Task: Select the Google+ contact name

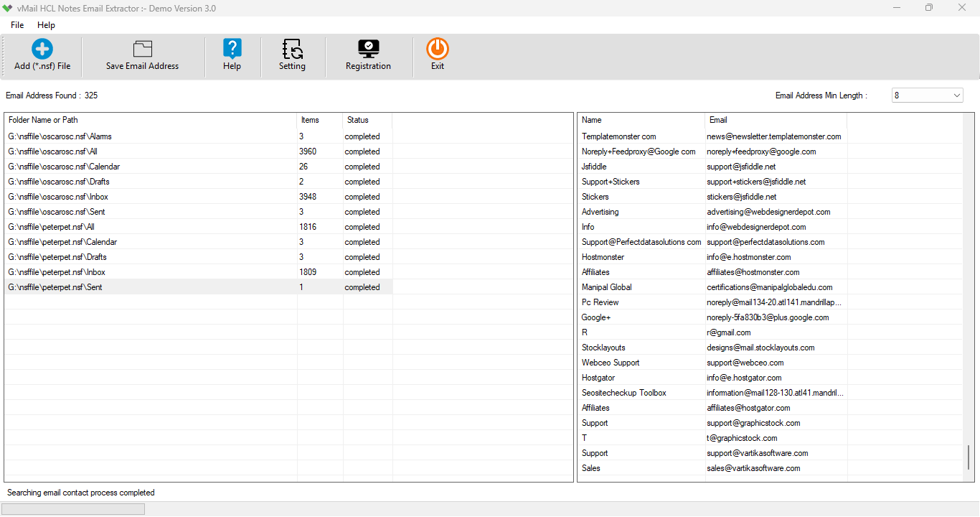Action: pos(596,317)
